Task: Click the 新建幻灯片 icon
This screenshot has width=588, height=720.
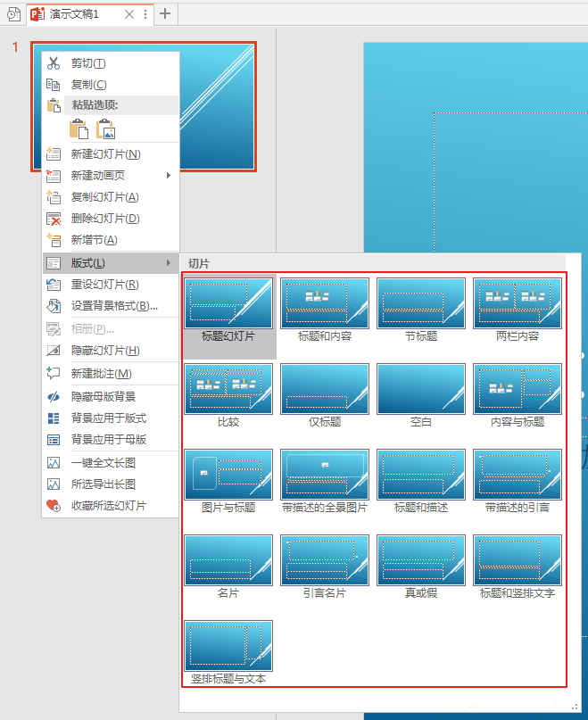Action: tap(54, 153)
